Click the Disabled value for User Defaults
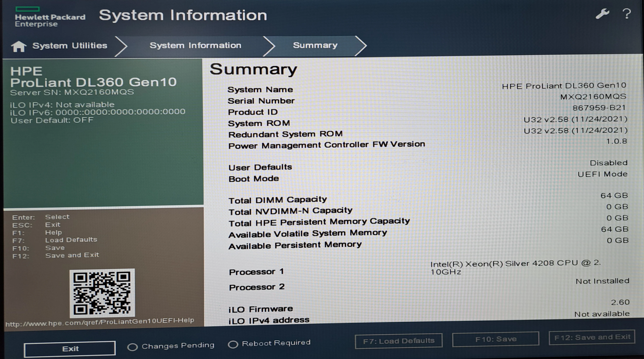This screenshot has height=359, width=644. [x=608, y=163]
